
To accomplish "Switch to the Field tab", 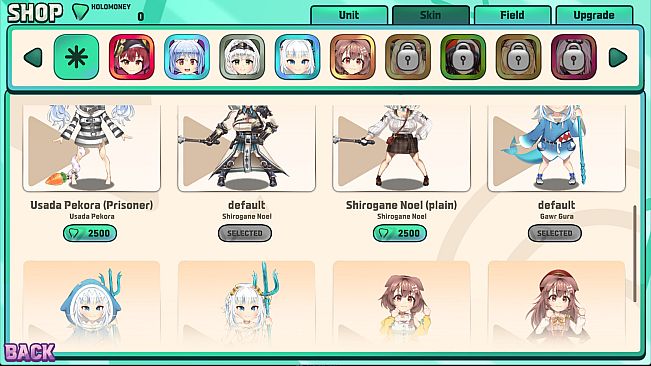I will coord(512,15).
